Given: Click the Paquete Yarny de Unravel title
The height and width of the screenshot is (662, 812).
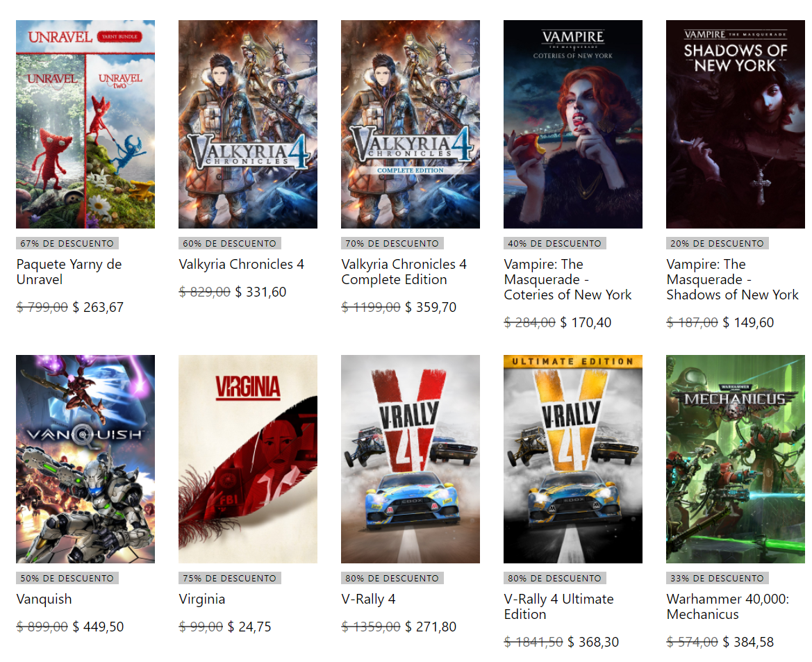Looking at the screenshot, I should 69,272.
